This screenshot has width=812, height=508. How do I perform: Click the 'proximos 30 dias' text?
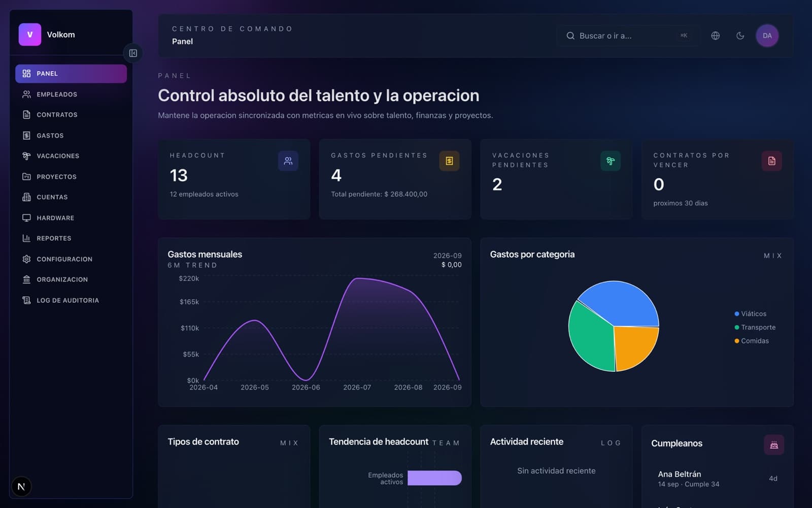(x=681, y=203)
